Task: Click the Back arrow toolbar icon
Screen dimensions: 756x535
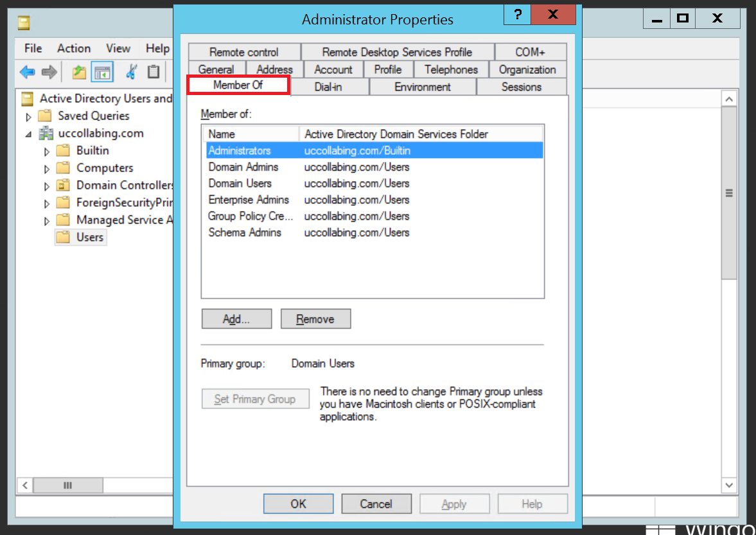Action: click(27, 73)
